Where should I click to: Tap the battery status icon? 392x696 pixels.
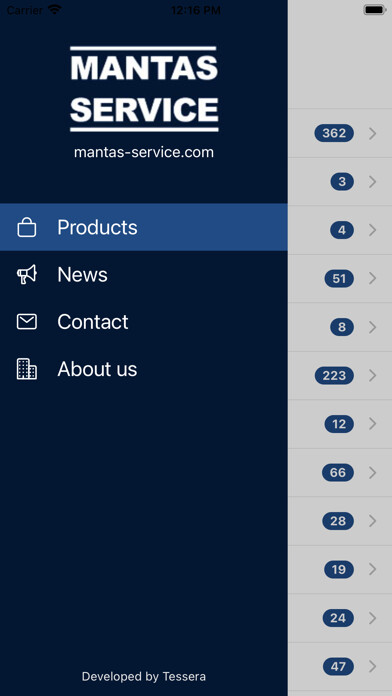[x=375, y=10]
